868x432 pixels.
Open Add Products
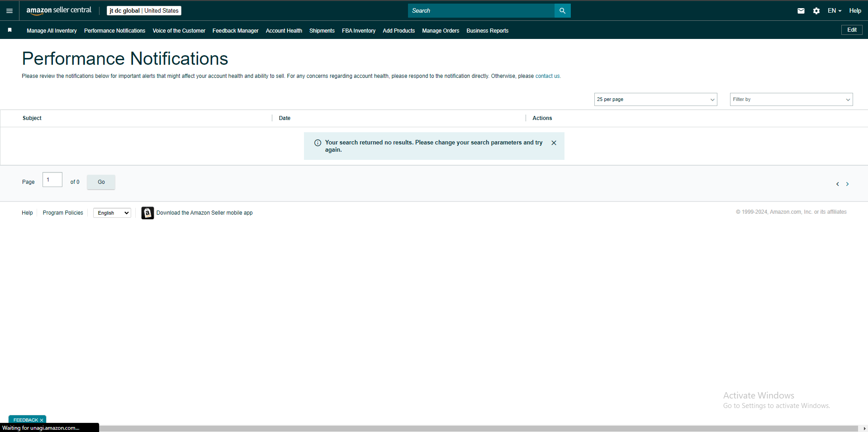pyautogui.click(x=398, y=31)
